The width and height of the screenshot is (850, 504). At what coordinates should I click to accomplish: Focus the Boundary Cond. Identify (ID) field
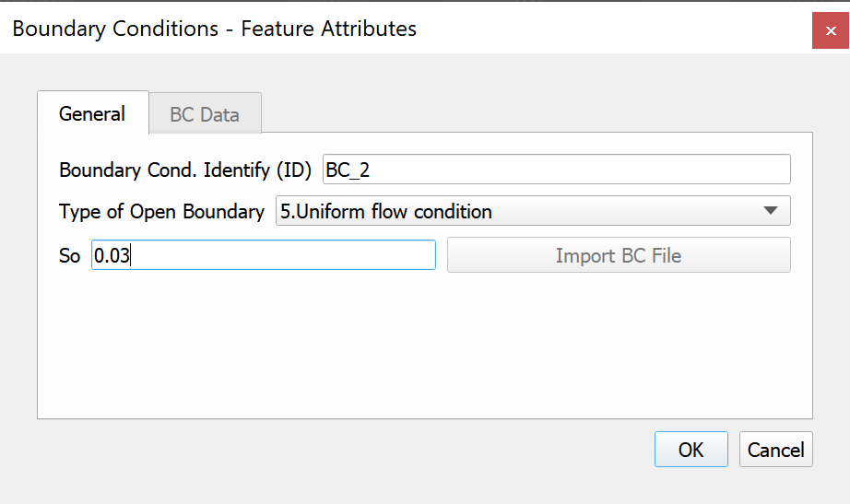coord(556,170)
